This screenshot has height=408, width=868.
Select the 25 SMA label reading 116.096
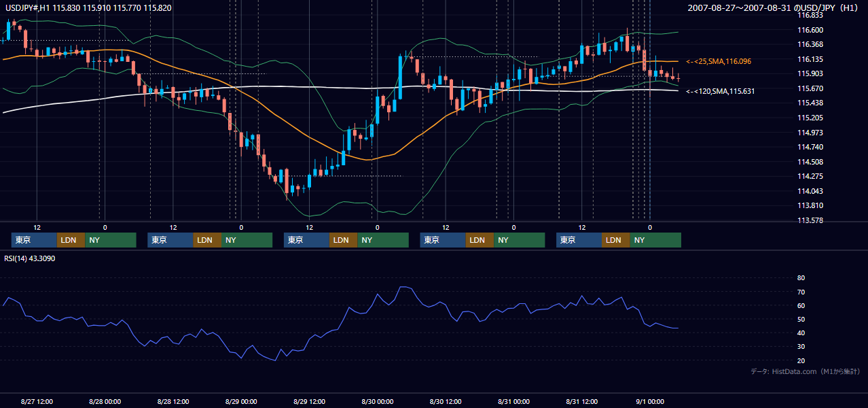click(x=719, y=61)
